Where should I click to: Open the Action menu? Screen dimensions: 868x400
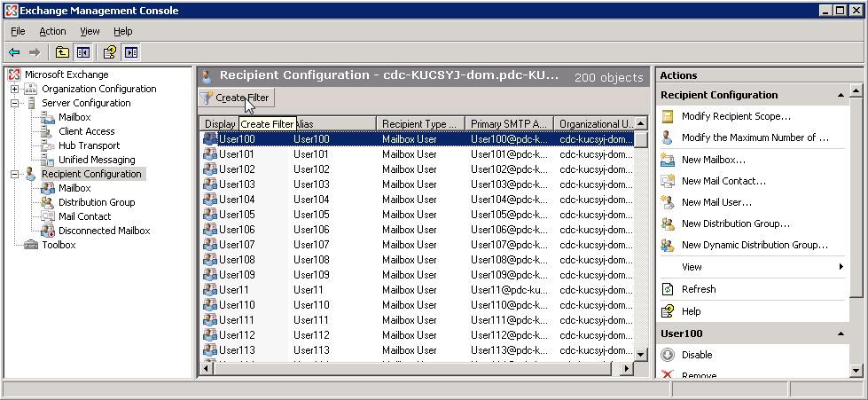(x=52, y=32)
